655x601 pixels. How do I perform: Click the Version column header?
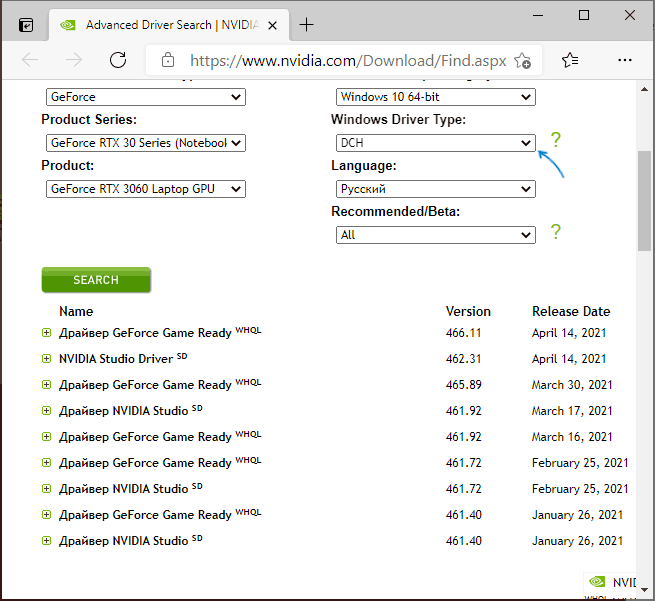468,311
